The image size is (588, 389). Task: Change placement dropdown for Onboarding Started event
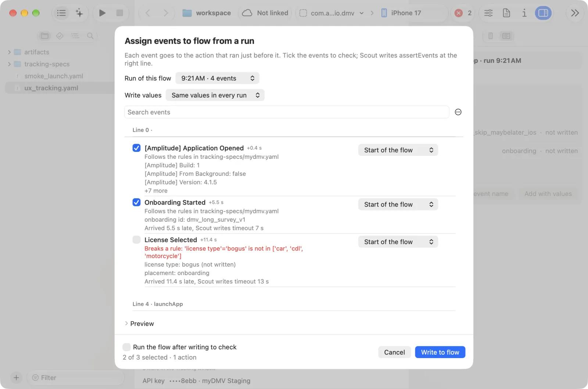tap(398, 204)
